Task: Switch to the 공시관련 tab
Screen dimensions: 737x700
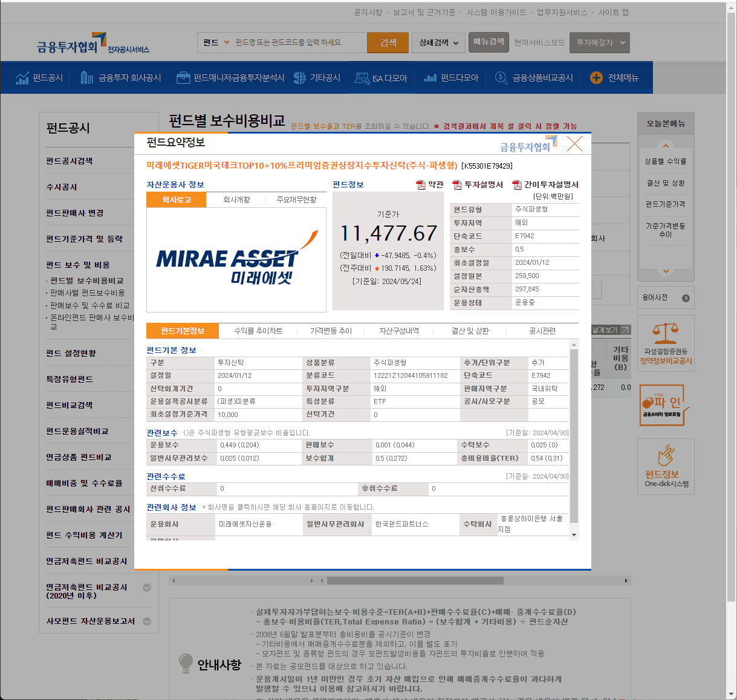Action: [542, 331]
